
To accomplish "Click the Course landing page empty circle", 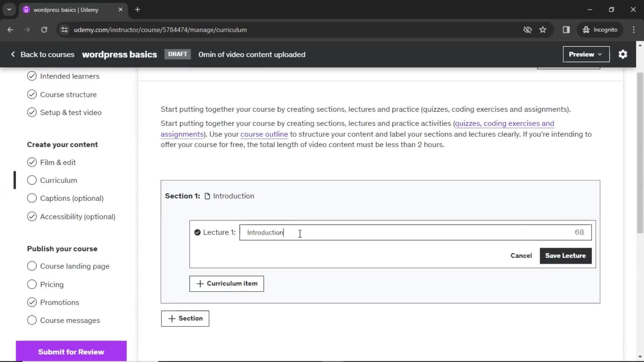I will [x=32, y=266].
